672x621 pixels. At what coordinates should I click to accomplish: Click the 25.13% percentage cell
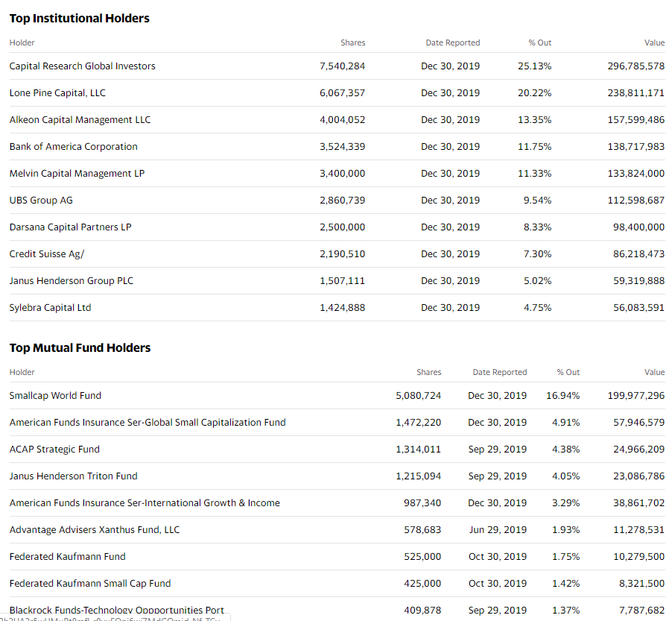click(534, 66)
